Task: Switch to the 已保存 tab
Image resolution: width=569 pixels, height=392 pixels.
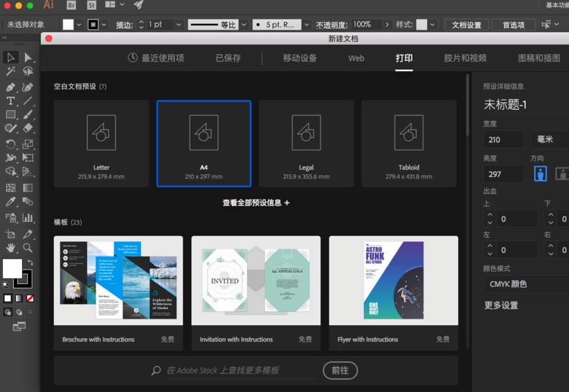Action: pyautogui.click(x=228, y=58)
